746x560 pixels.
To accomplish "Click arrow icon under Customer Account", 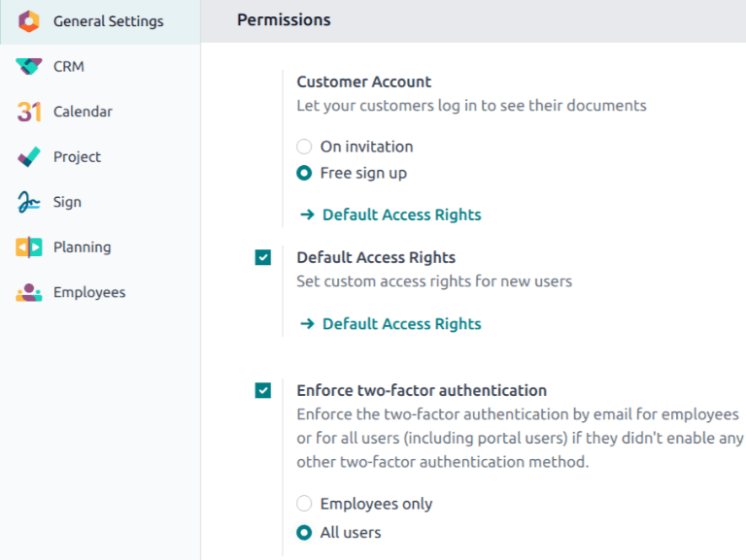I will click(x=307, y=214).
